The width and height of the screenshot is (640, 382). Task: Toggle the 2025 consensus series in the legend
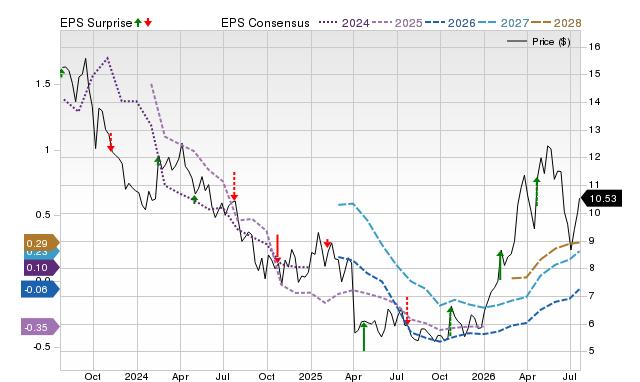point(397,23)
